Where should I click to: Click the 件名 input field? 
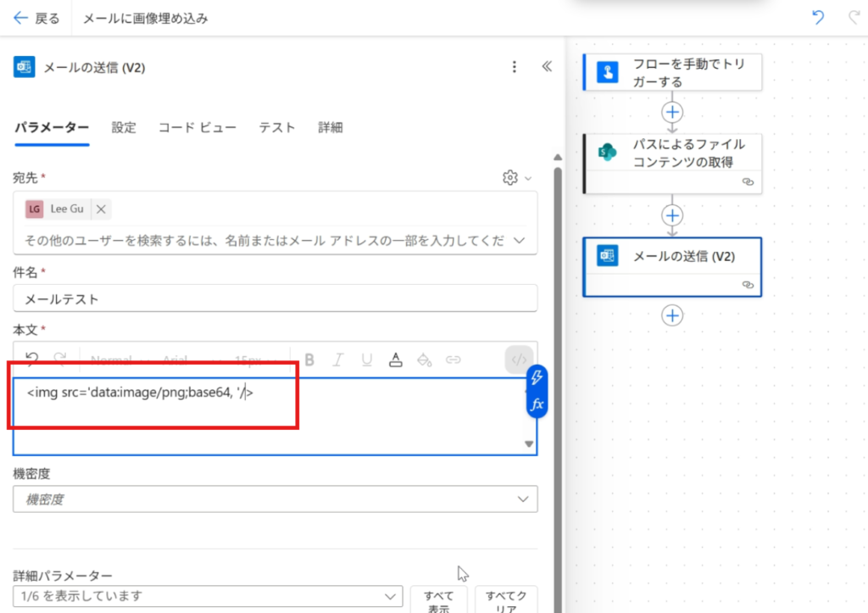click(275, 298)
